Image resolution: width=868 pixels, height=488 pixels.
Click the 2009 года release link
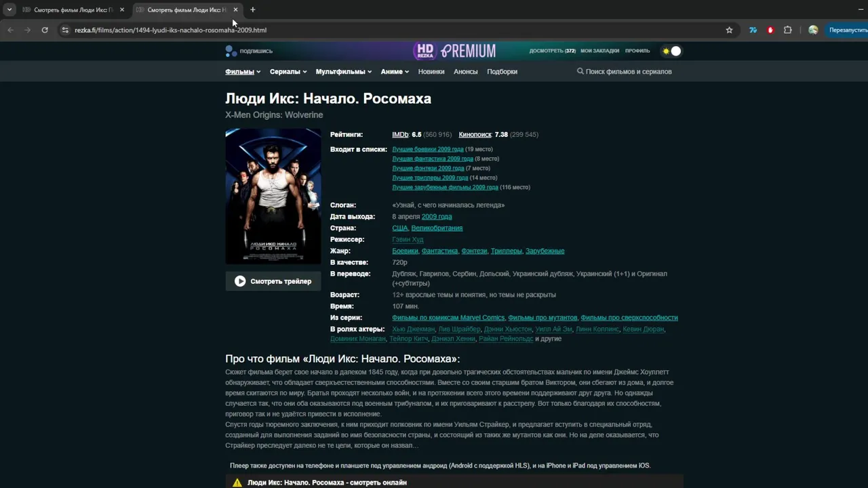437,217
